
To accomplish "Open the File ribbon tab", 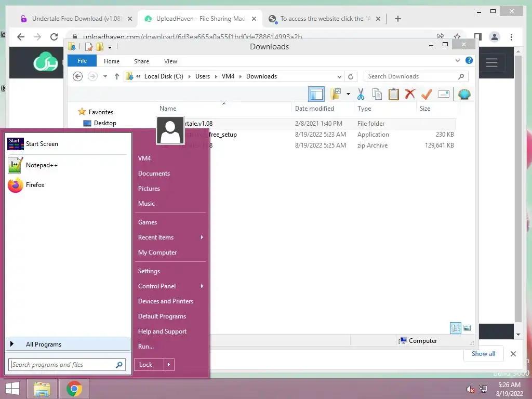I will click(82, 61).
